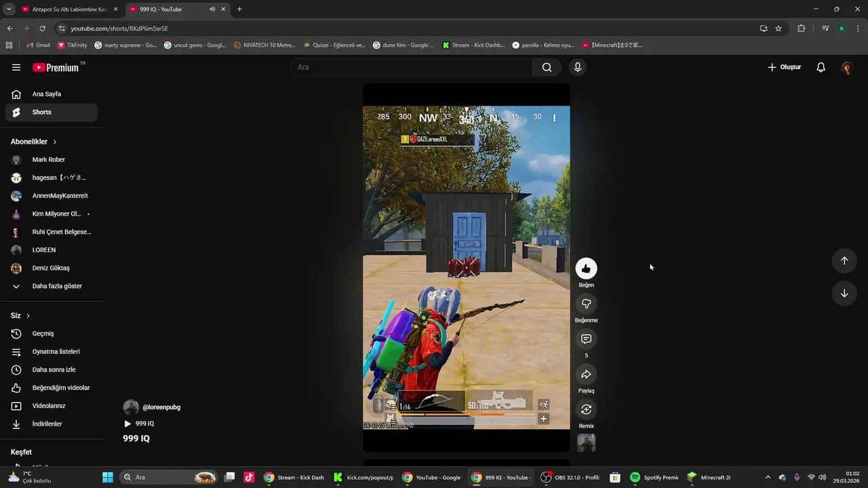Open the account avatar menu
The image size is (868, 488).
pos(846,67)
